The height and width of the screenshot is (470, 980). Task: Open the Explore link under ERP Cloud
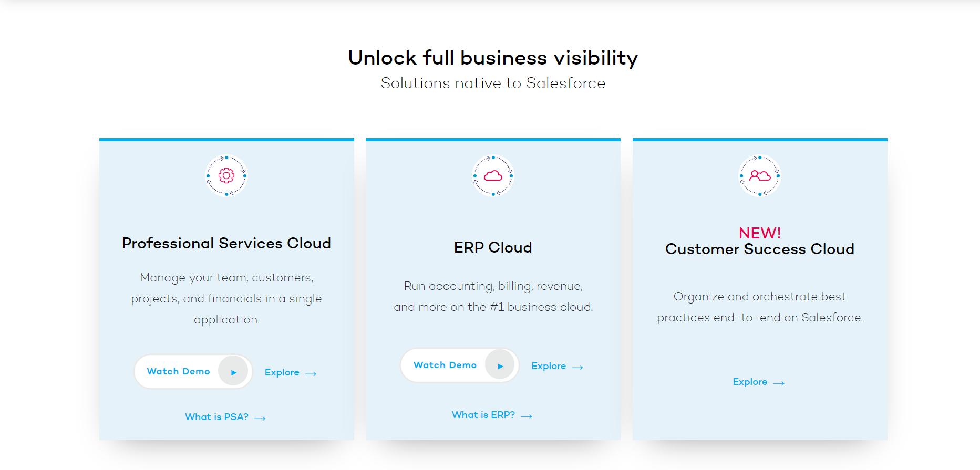549,366
